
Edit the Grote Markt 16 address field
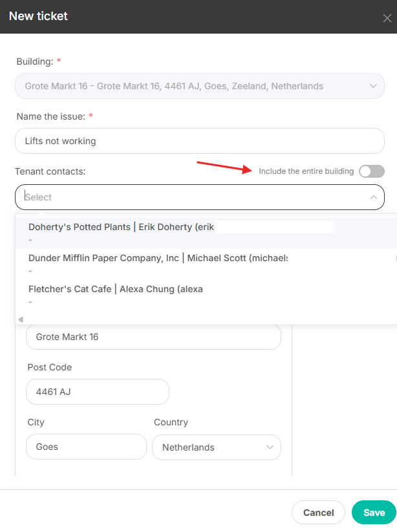tap(153, 337)
